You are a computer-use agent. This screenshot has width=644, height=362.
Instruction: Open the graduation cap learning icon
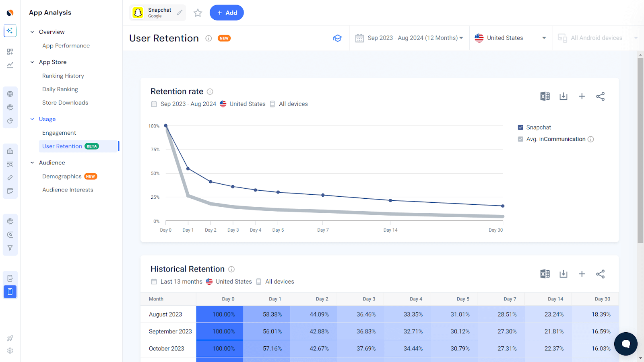(x=338, y=38)
